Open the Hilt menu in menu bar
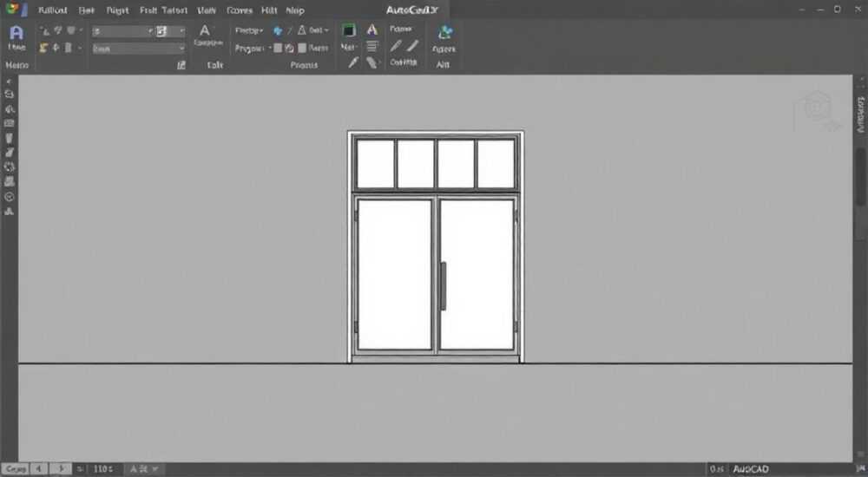 coord(269,10)
